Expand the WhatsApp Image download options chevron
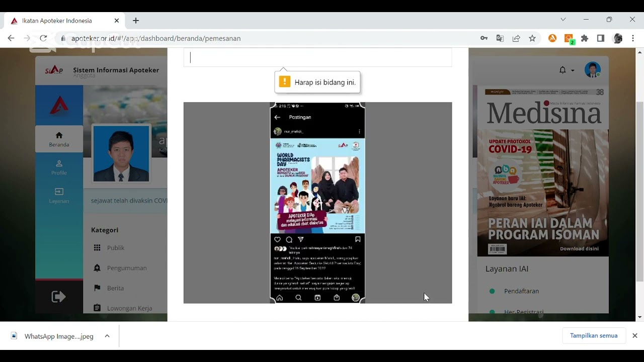 click(107, 336)
